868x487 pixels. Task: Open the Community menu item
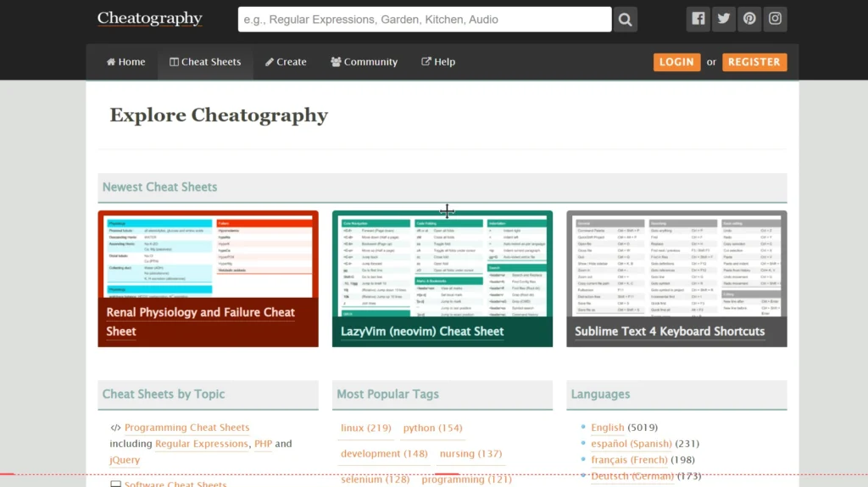364,62
